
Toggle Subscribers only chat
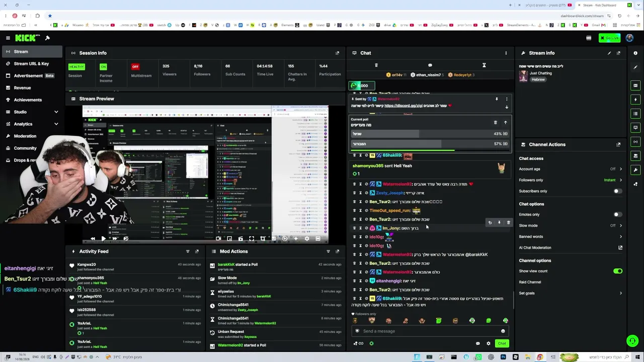pyautogui.click(x=617, y=191)
